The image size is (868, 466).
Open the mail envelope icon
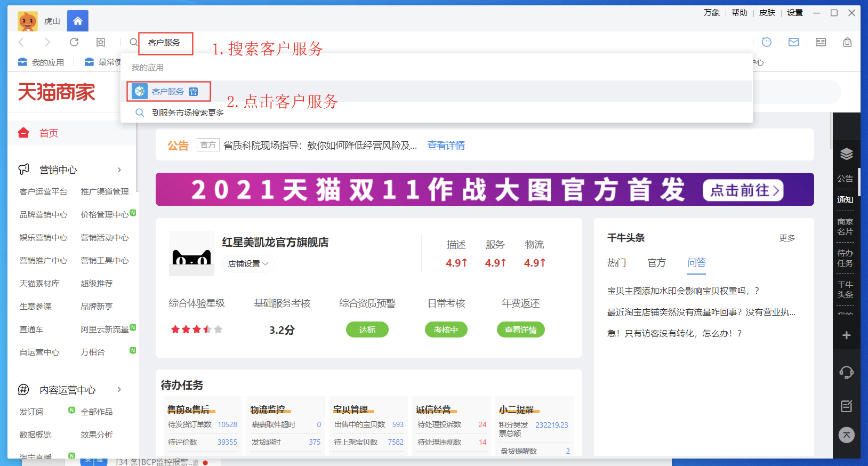(x=794, y=42)
